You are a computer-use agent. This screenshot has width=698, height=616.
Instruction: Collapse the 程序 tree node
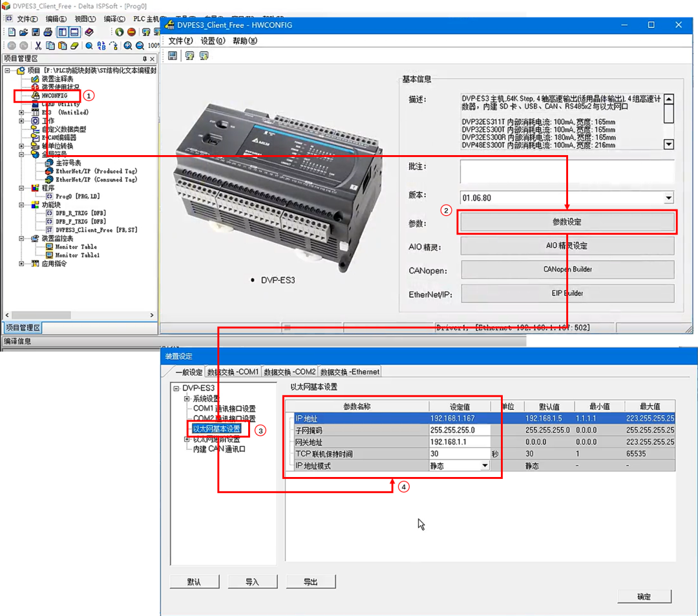coord(21,188)
